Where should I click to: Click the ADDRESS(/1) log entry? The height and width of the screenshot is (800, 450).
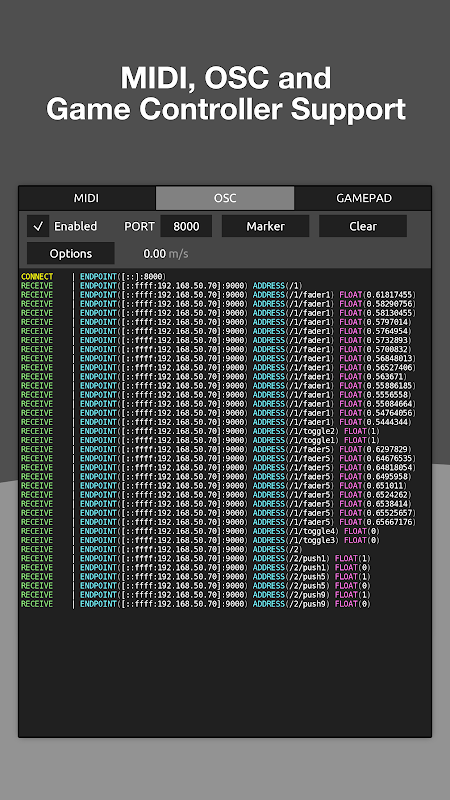click(x=162, y=286)
